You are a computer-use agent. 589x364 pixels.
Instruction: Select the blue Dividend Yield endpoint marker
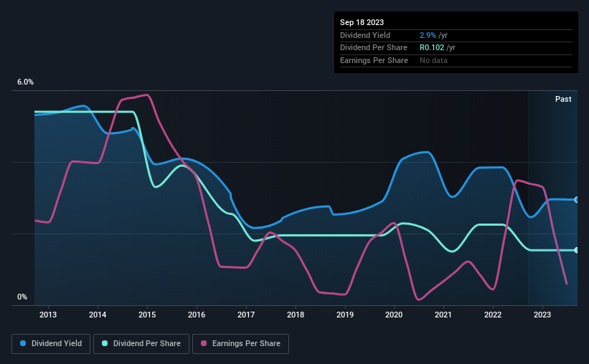pos(577,200)
